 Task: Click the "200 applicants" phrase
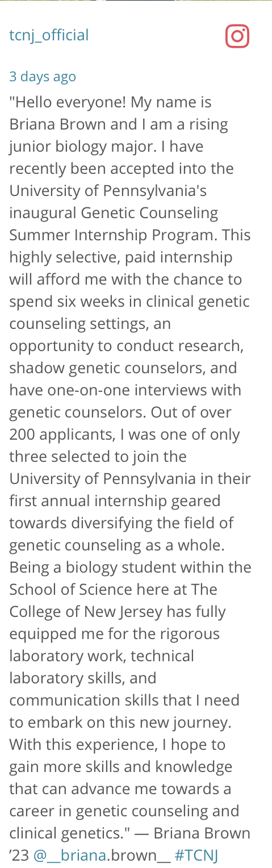pyautogui.click(x=58, y=435)
